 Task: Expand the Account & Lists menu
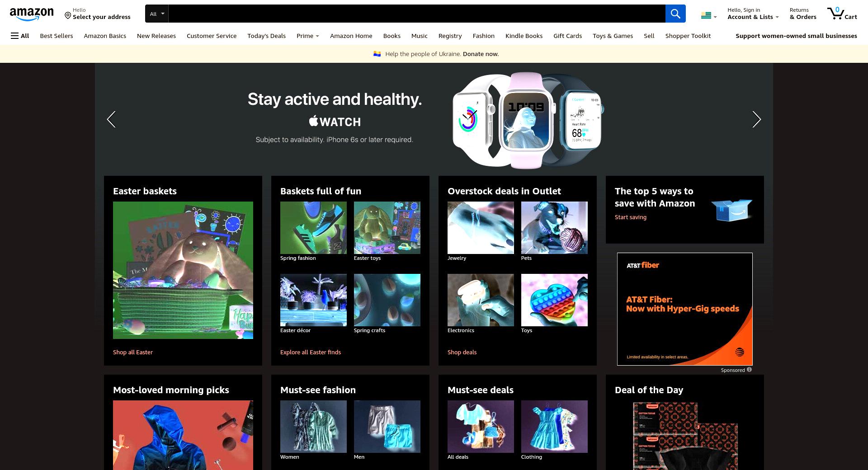click(753, 14)
